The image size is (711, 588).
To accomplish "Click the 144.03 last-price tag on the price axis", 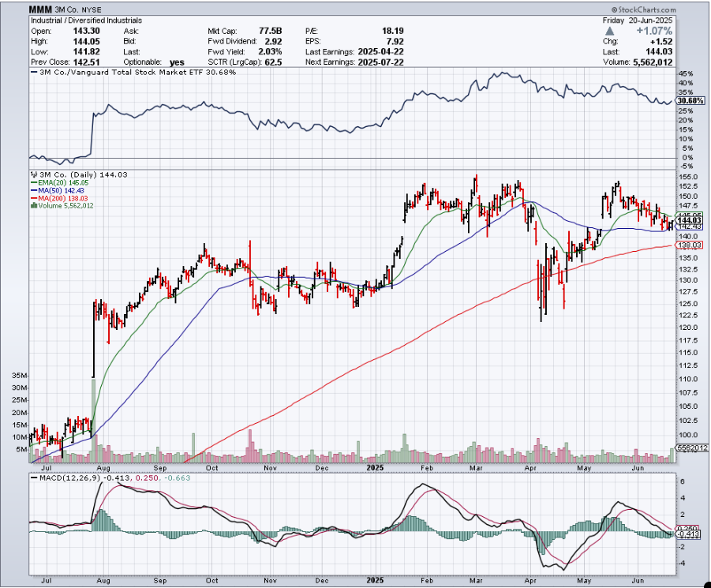I will pos(689,220).
